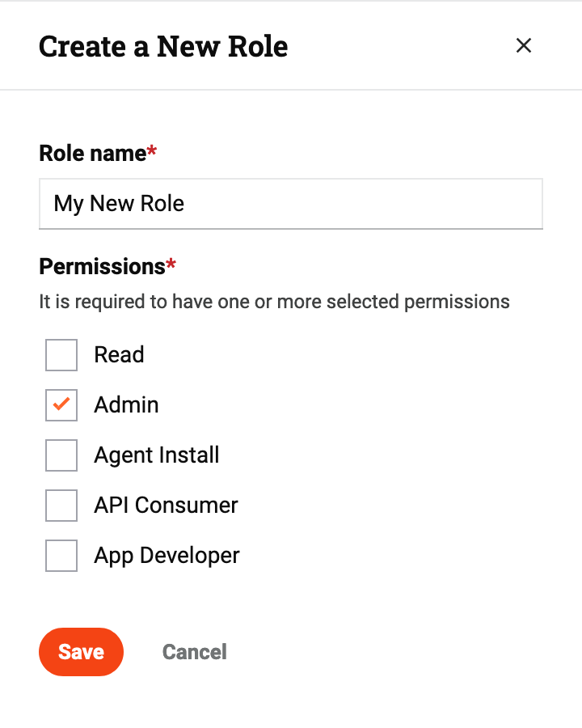
Task: Click the Admin label text
Action: pos(126,405)
